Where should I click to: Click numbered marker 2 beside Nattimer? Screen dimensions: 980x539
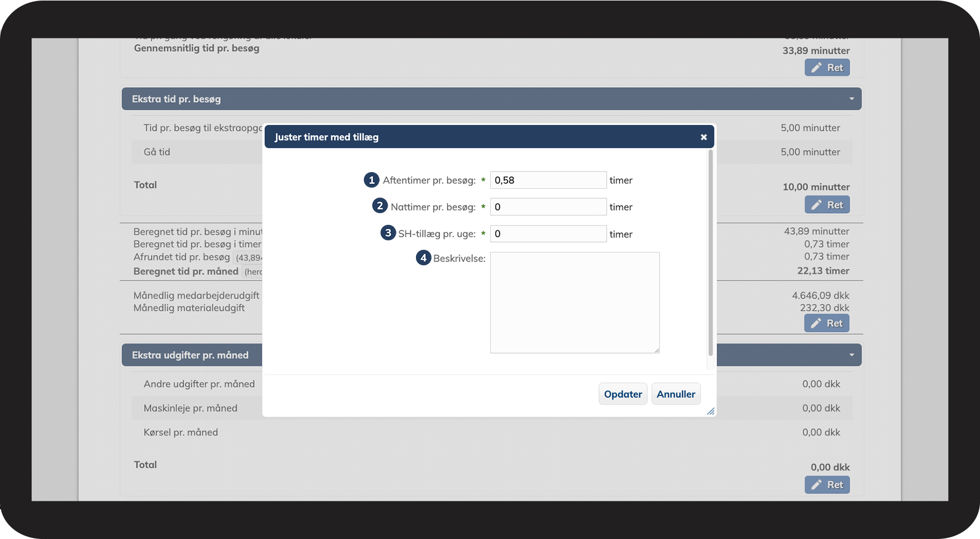[380, 206]
